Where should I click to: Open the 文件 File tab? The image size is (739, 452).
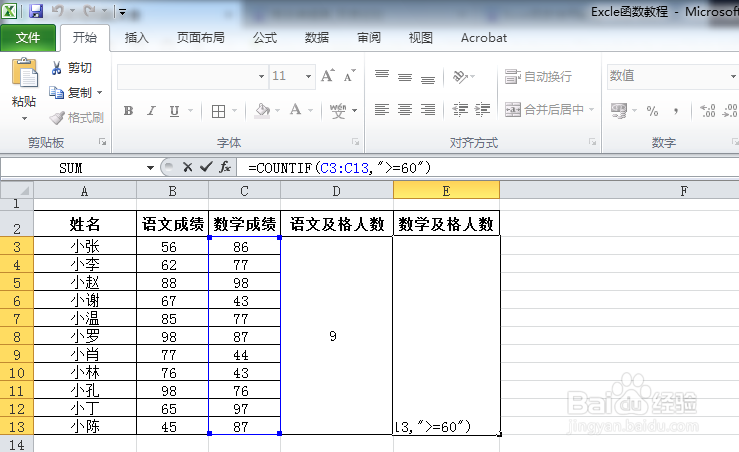28,38
